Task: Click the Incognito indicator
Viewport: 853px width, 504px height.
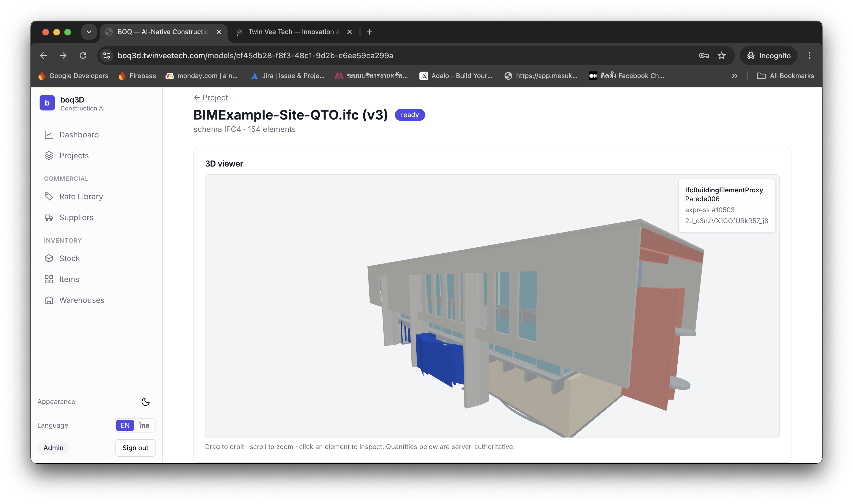Action: coord(768,55)
